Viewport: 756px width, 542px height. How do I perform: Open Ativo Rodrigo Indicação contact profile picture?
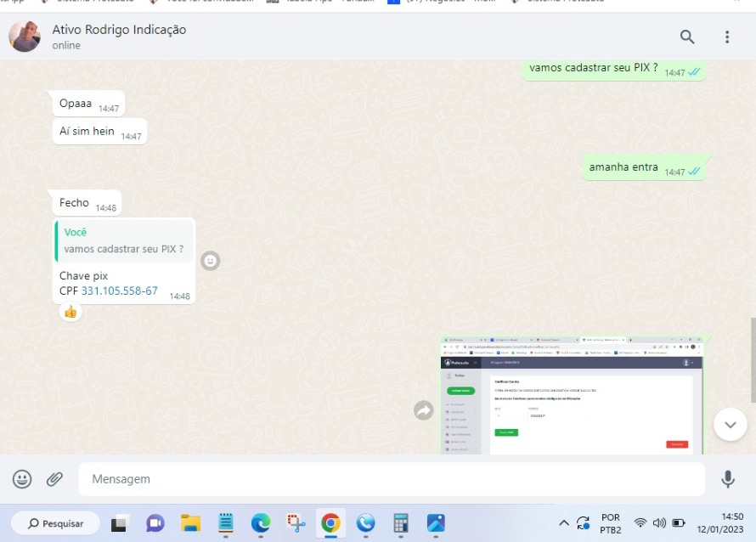tap(25, 37)
